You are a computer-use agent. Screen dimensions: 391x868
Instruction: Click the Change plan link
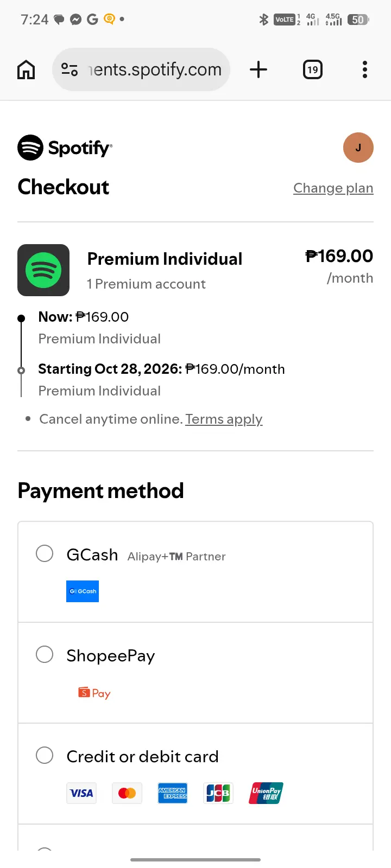point(333,188)
